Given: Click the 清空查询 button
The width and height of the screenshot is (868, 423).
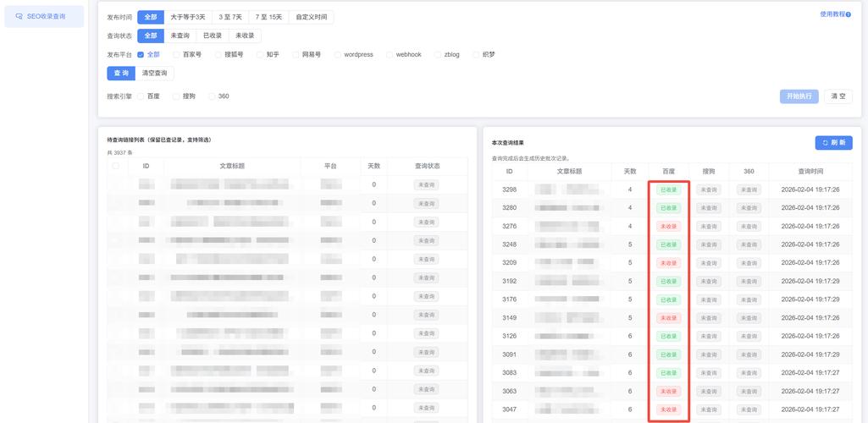Looking at the screenshot, I should pyautogui.click(x=154, y=74).
